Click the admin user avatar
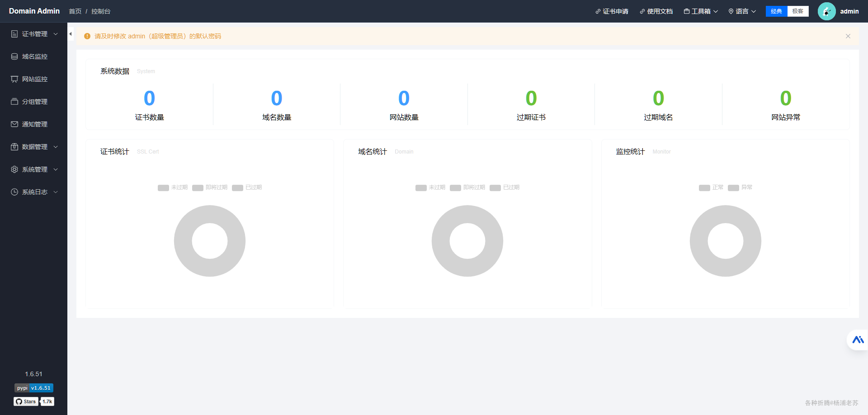This screenshot has width=868, height=415. click(826, 11)
